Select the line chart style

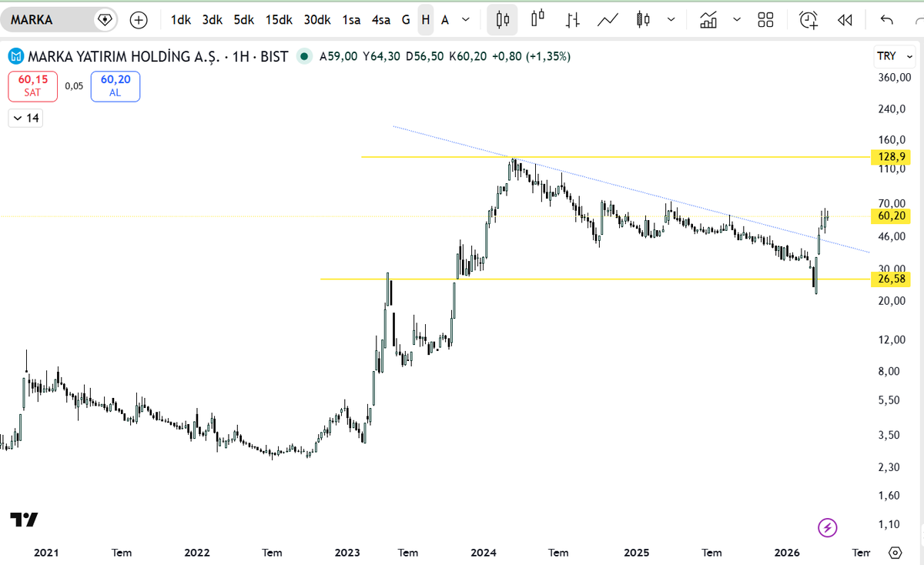coord(608,20)
